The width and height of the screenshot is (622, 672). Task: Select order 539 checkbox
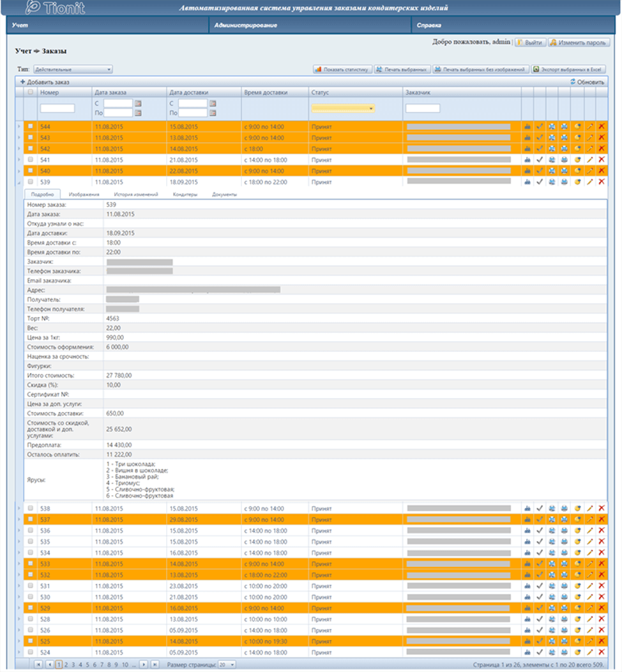(31, 181)
